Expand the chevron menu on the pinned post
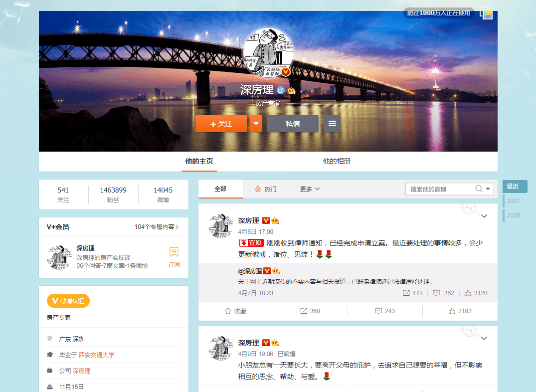 pyautogui.click(x=484, y=216)
